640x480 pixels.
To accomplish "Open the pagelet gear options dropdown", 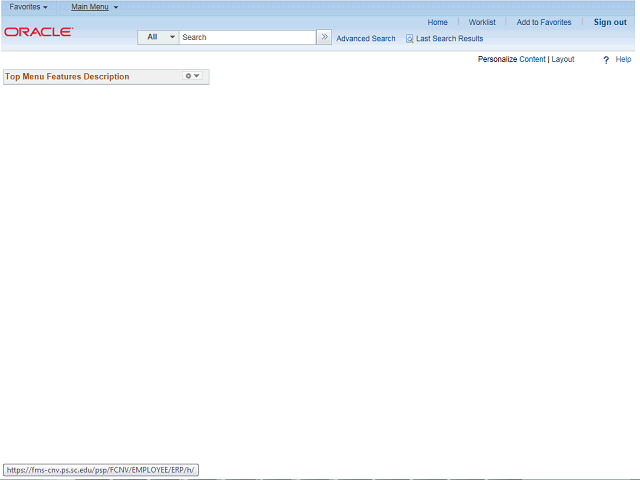I will pos(192,76).
